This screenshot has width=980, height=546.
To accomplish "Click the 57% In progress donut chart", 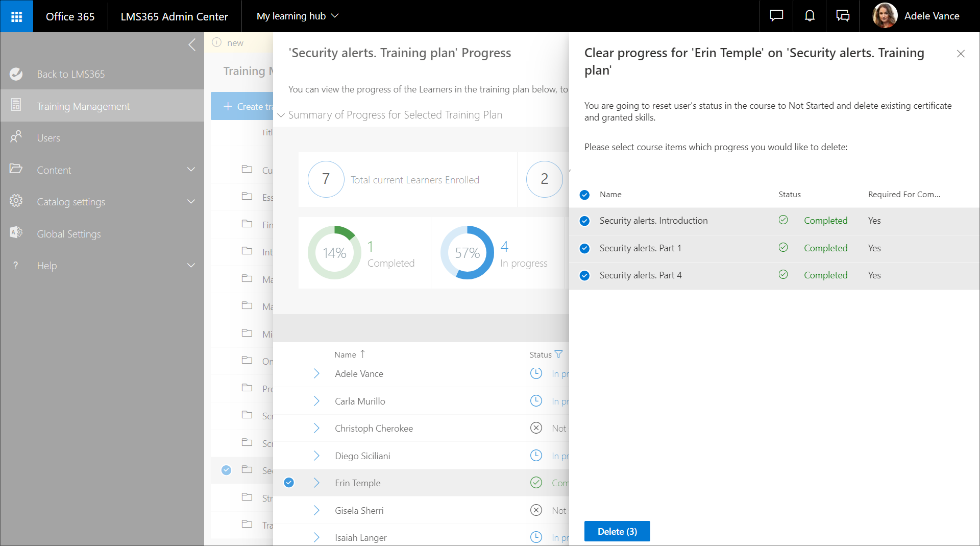I will pos(467,253).
